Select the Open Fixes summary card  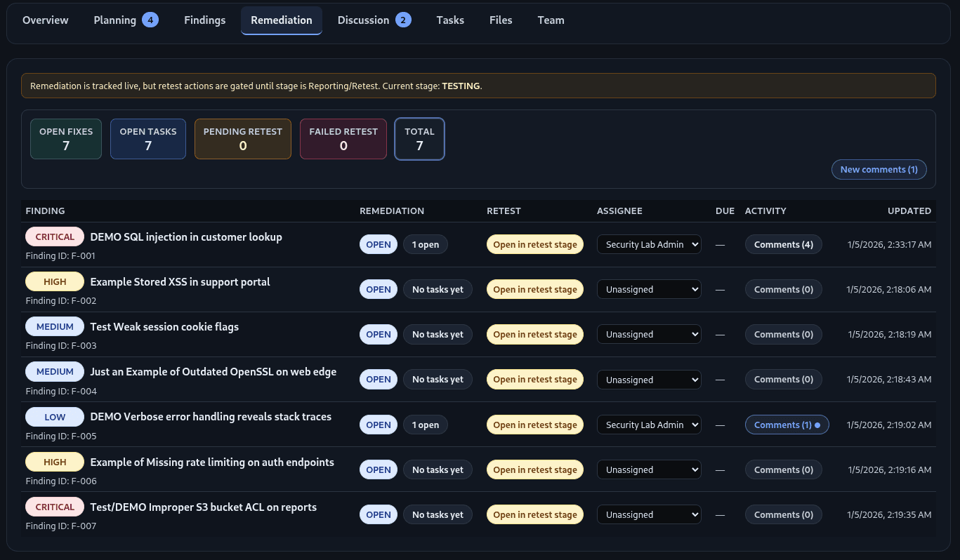coord(66,139)
